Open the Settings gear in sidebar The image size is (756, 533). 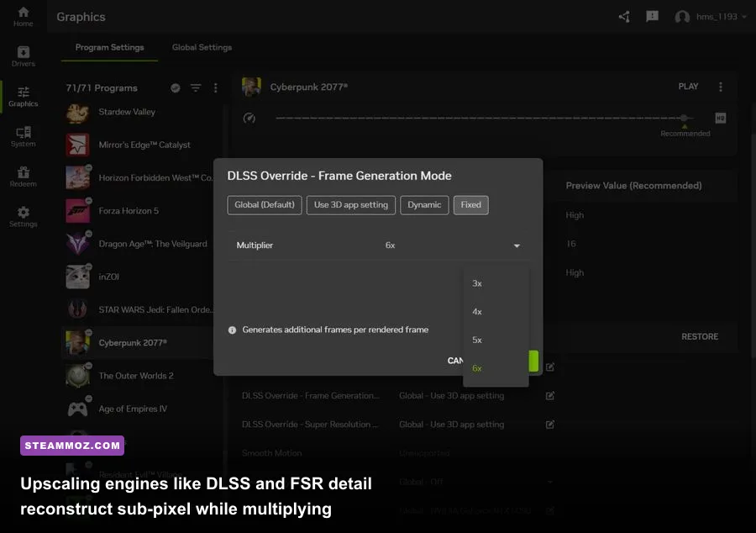[24, 217]
